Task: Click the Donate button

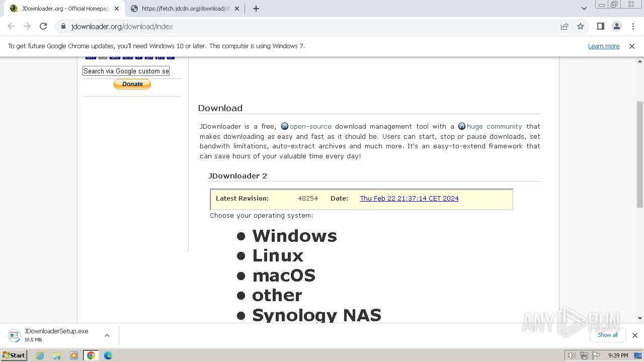Action: (x=132, y=84)
